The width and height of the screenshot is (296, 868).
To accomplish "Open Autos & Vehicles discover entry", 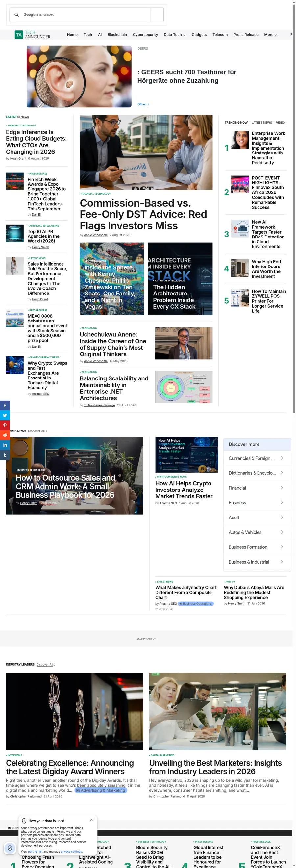I will click(257, 532).
